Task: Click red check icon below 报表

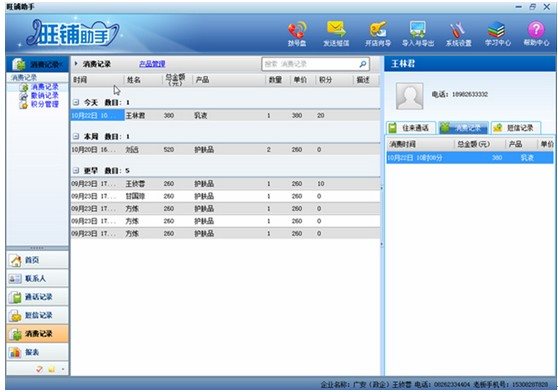Action: tap(39, 369)
